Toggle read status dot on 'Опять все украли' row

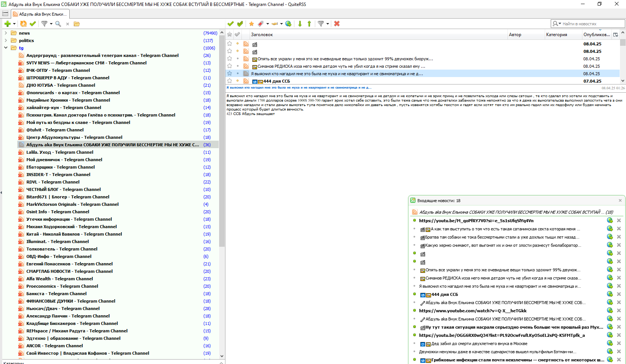pos(238,58)
